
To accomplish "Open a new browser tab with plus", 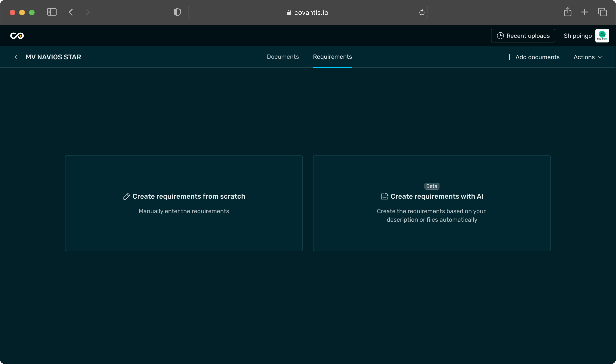I will point(585,12).
